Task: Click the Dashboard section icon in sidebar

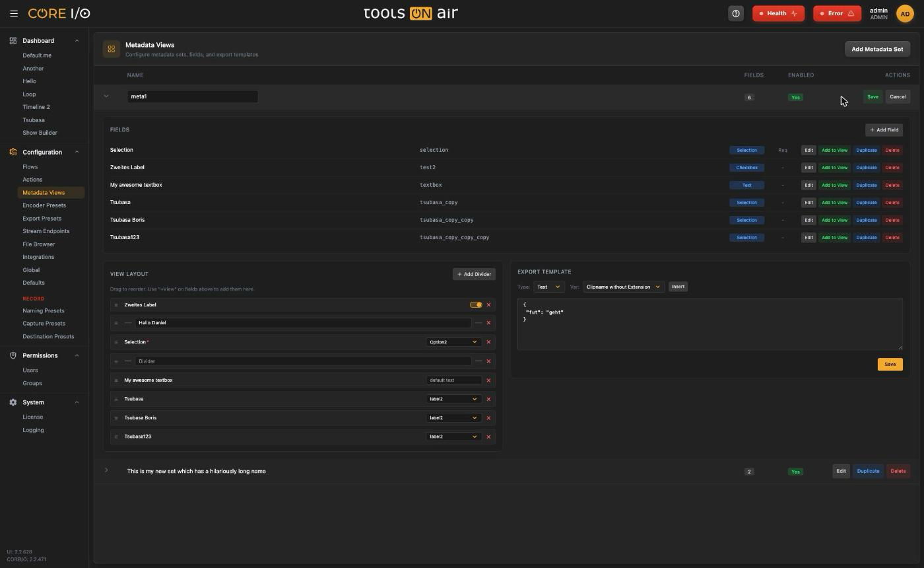Action: (x=13, y=41)
